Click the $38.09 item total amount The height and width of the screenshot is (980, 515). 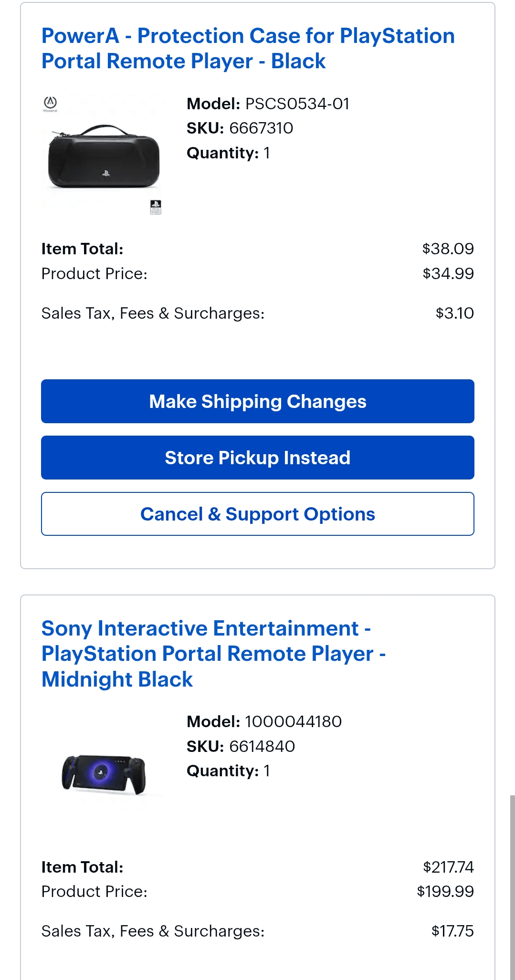pos(448,249)
